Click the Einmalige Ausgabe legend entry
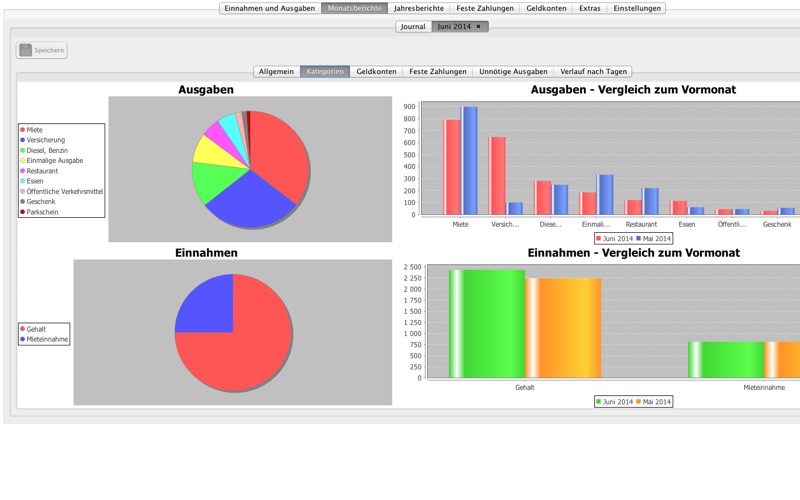Image resolution: width=800 pixels, height=500 pixels. click(52, 161)
